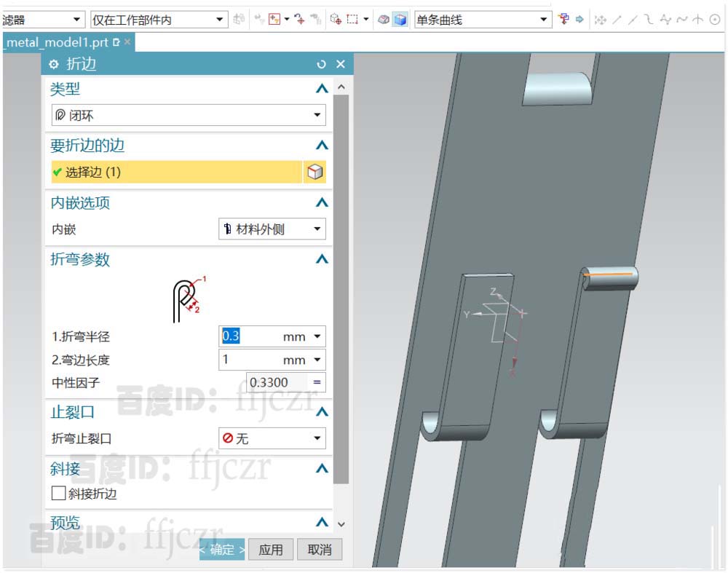
Task: Click the cube icon beside 选择边
Action: click(314, 172)
